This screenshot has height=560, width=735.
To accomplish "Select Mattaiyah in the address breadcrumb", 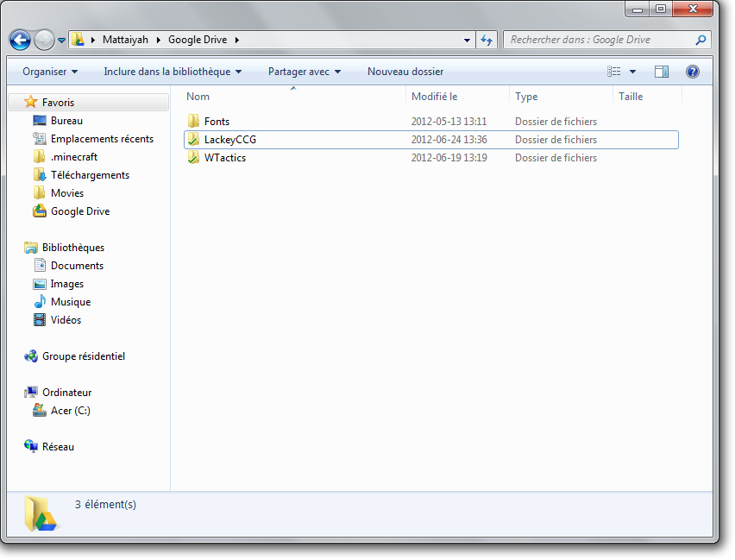I will [125, 40].
